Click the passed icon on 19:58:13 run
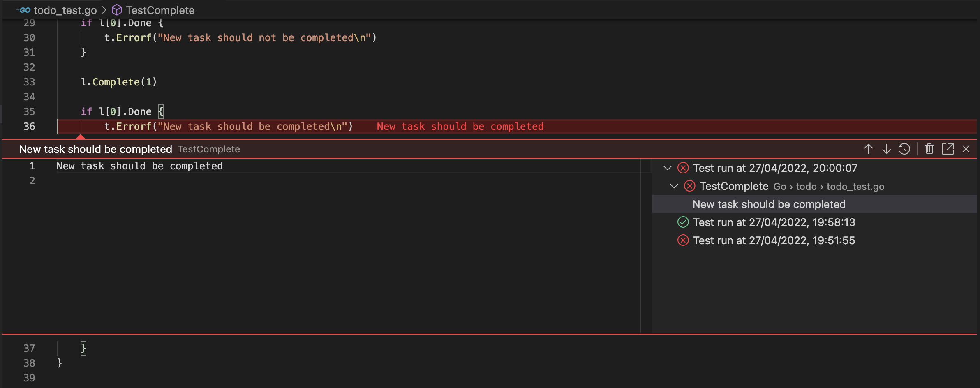This screenshot has height=388, width=980. tap(683, 222)
